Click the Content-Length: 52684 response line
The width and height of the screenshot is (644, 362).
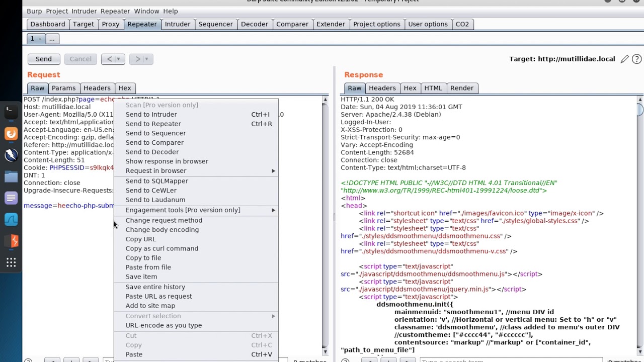tap(377, 152)
